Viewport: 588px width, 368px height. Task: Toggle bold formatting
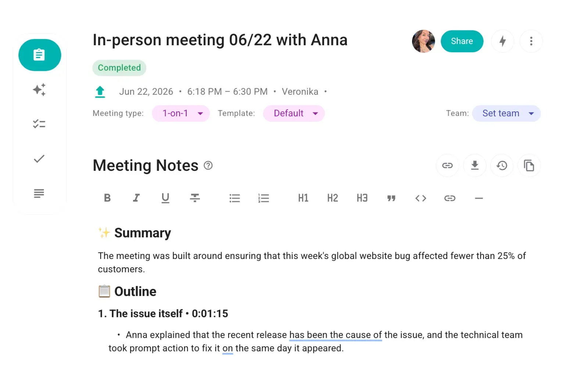coord(107,198)
